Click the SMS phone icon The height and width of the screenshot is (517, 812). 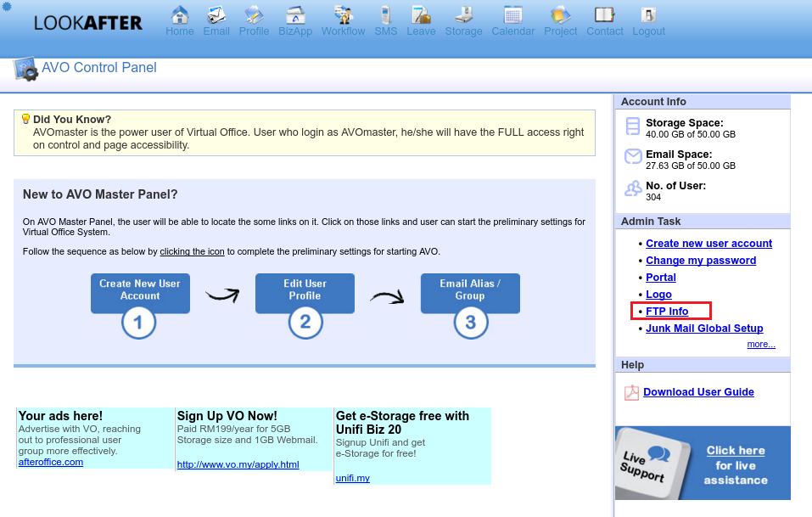tap(385, 15)
